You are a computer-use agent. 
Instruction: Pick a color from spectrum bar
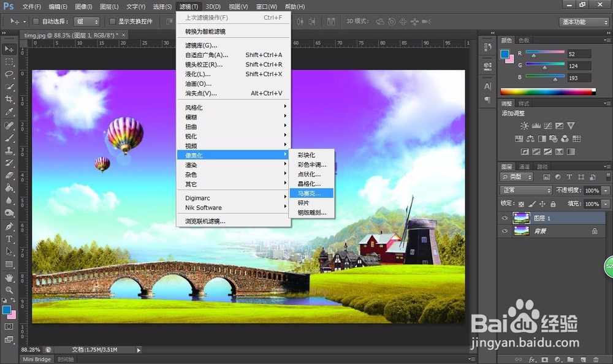pos(547,92)
